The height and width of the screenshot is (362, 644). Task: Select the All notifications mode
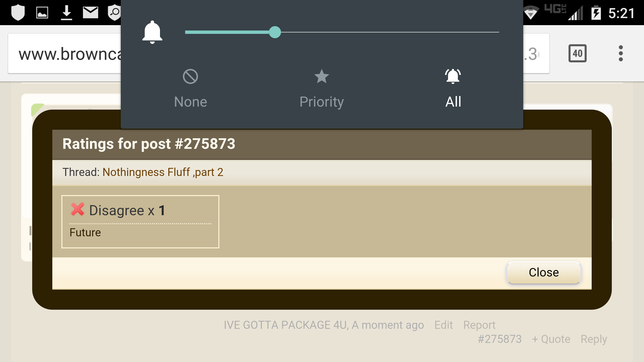[x=453, y=88]
